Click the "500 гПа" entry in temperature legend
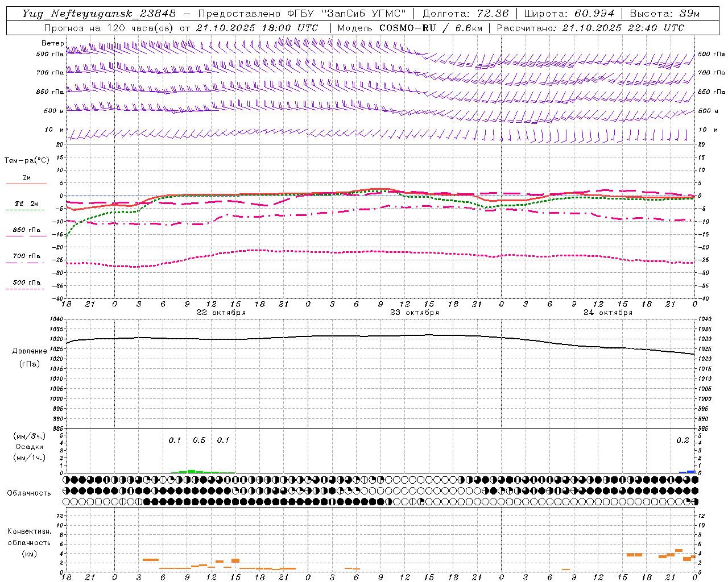 point(27,282)
